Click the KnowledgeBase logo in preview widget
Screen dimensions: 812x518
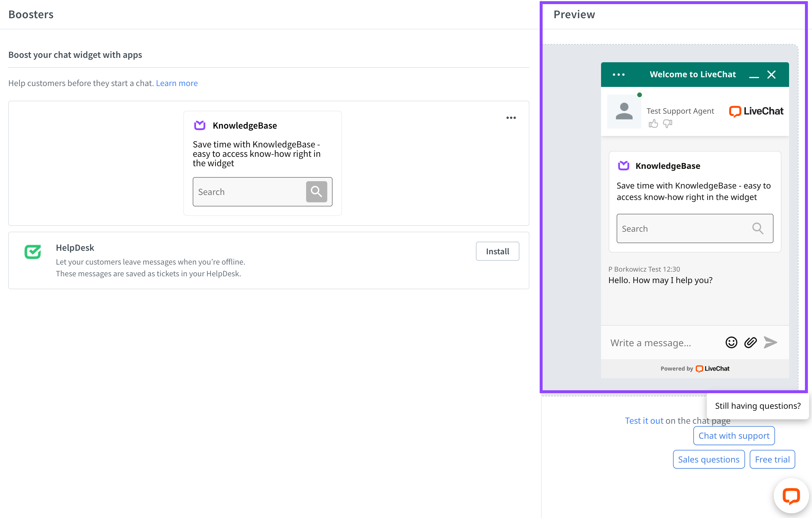point(623,166)
